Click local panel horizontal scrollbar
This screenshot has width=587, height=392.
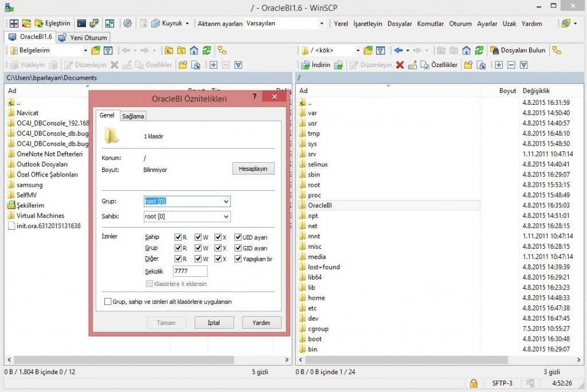(124, 360)
